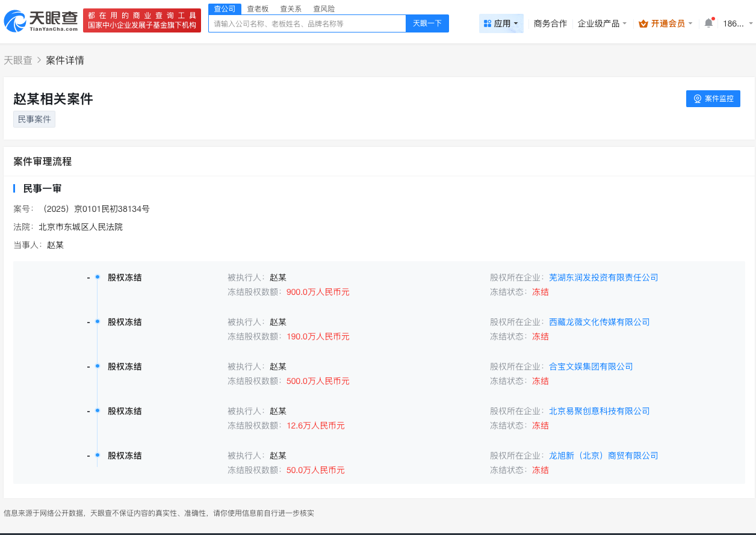Viewport: 756px width, 535px height.
Task: Click the 天眼一下 search button
Action: pos(427,23)
